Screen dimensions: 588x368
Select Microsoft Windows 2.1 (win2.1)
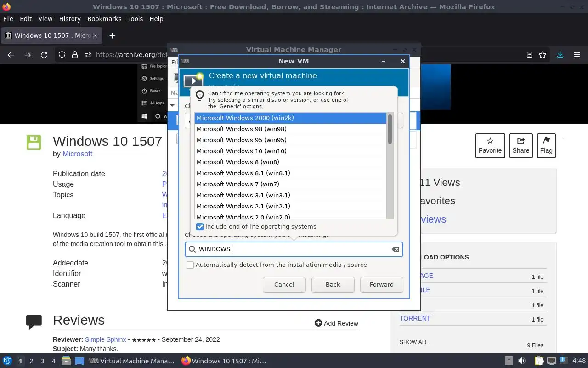tap(290, 207)
